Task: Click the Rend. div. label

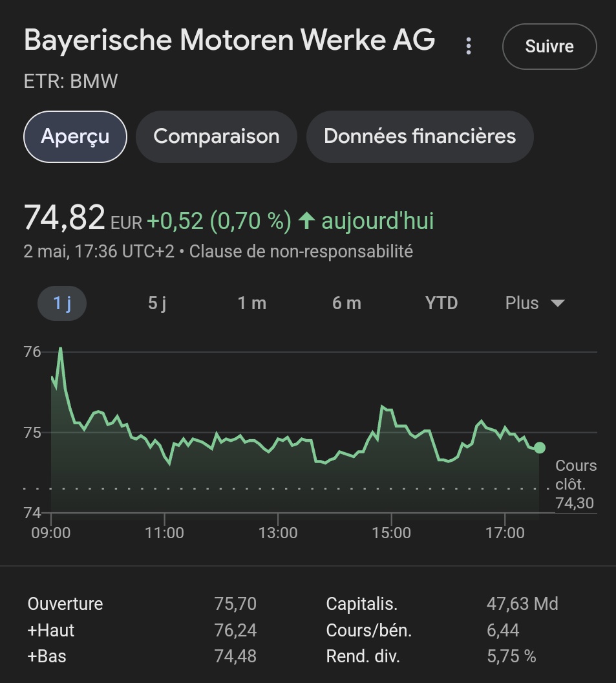Action: pos(363,656)
